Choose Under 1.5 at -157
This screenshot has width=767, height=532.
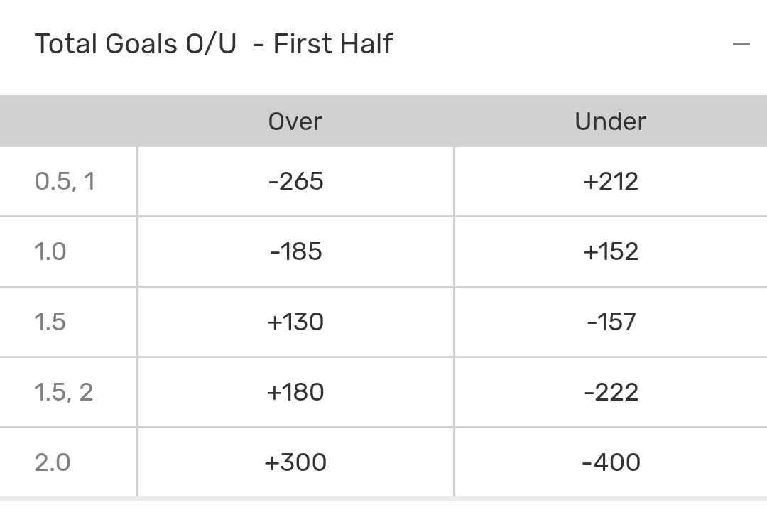click(610, 322)
